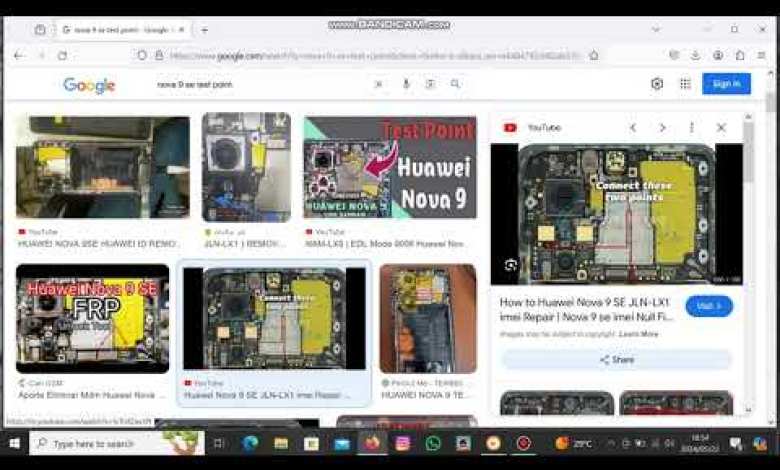
Task: Close the image preview panel
Action: (x=721, y=128)
